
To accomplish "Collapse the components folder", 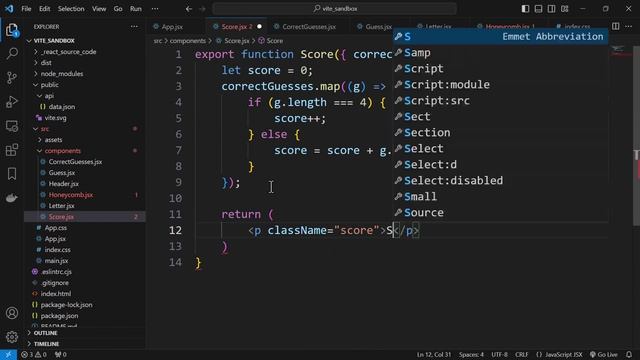I will coord(62,151).
